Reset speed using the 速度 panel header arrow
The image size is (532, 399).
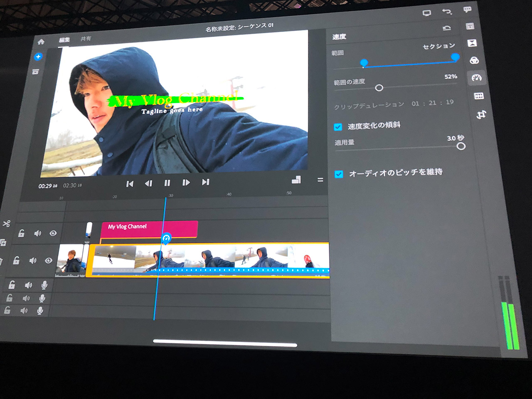point(447,28)
